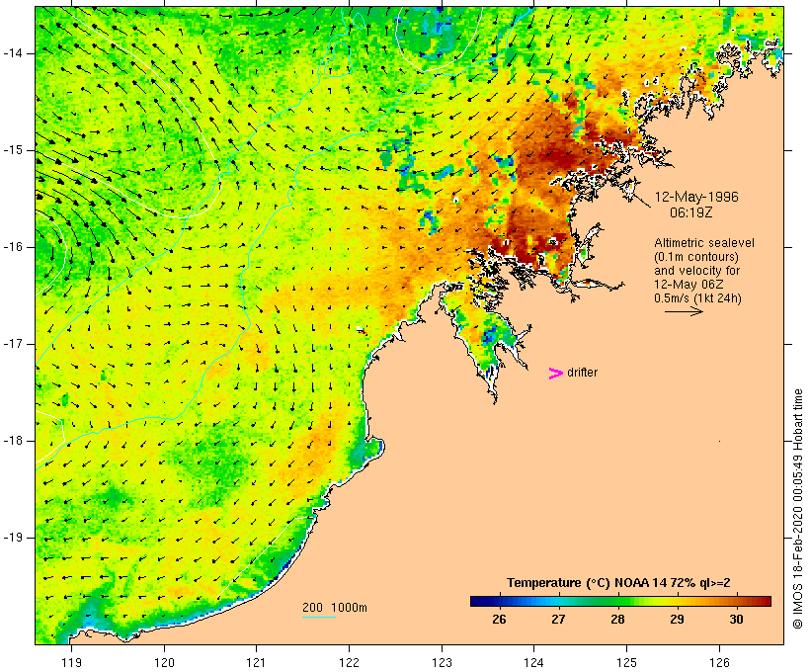The height and width of the screenshot is (672, 810).
Task: Click the colorbar tick label '26'
Action: click(499, 620)
